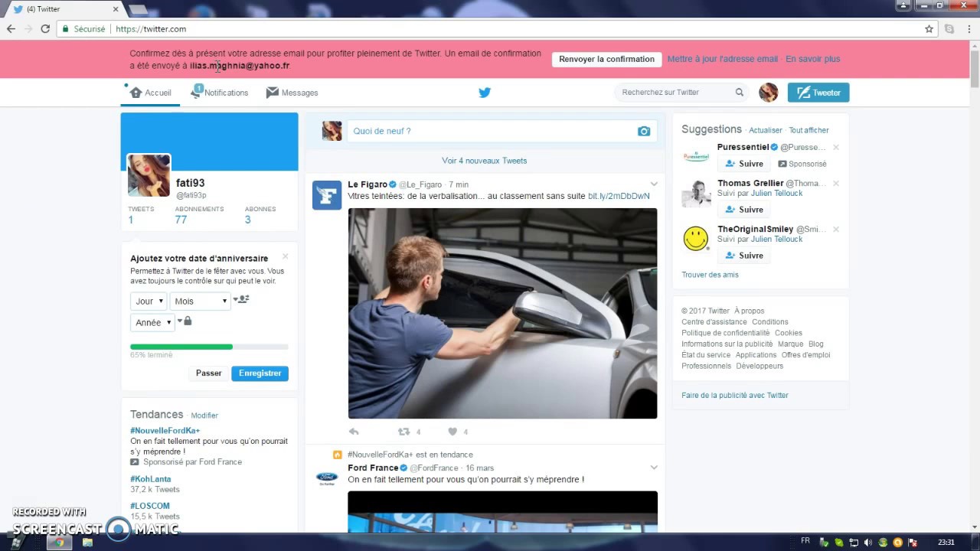Open the profile avatar menu in the navbar
This screenshot has width=980, height=551.
pos(768,93)
